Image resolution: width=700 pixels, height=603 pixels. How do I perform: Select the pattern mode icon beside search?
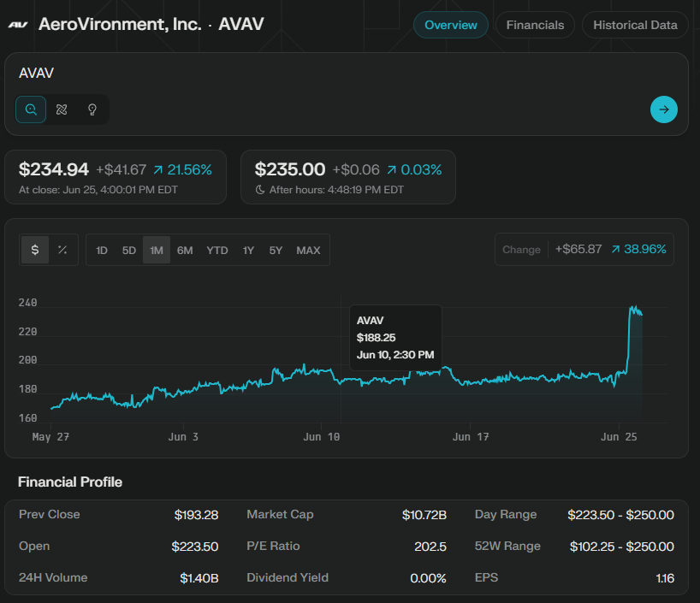pyautogui.click(x=62, y=109)
